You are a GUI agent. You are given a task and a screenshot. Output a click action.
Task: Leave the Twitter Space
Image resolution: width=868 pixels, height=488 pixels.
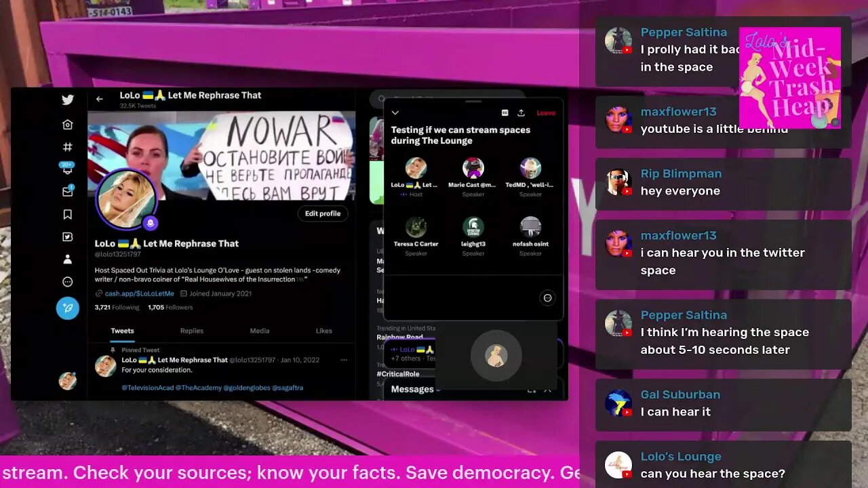click(x=546, y=113)
